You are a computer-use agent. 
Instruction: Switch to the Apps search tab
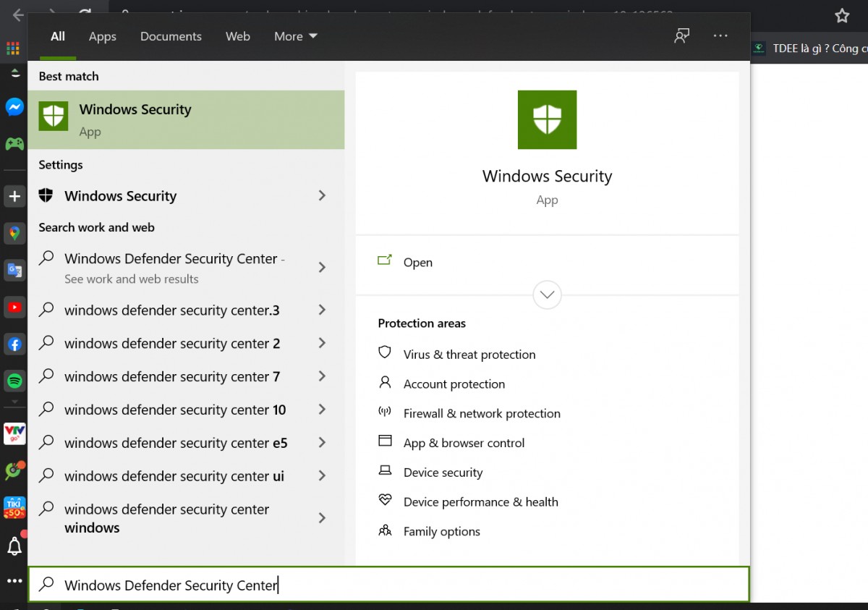click(x=102, y=36)
